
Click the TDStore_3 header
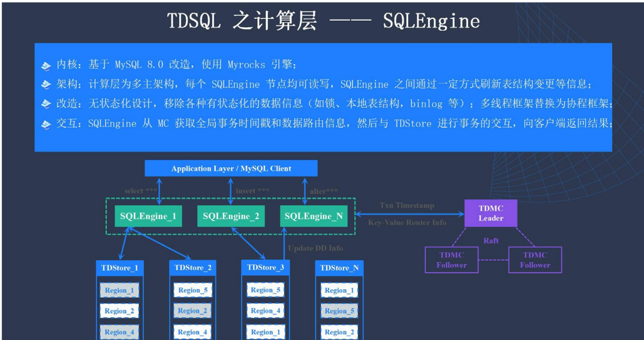(266, 268)
